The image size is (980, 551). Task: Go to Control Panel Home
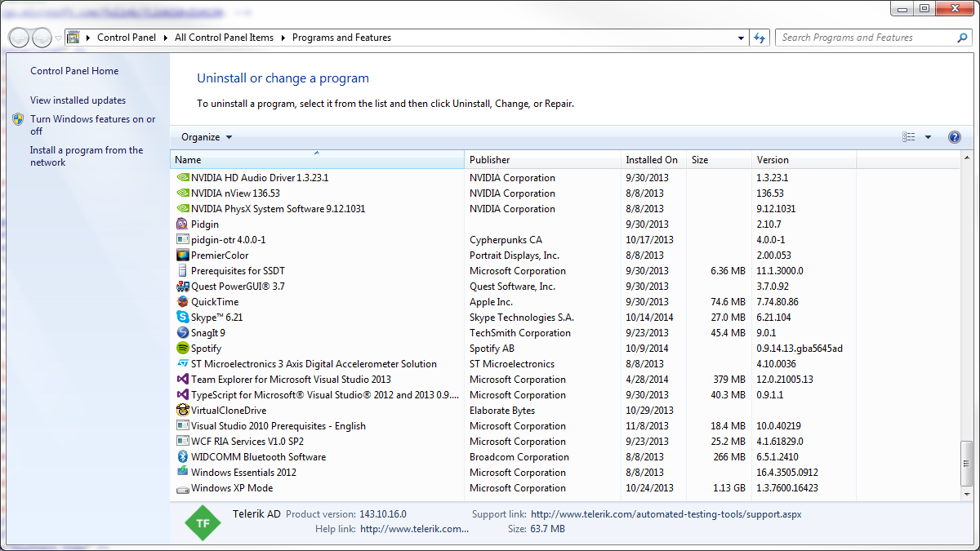pyautogui.click(x=74, y=71)
